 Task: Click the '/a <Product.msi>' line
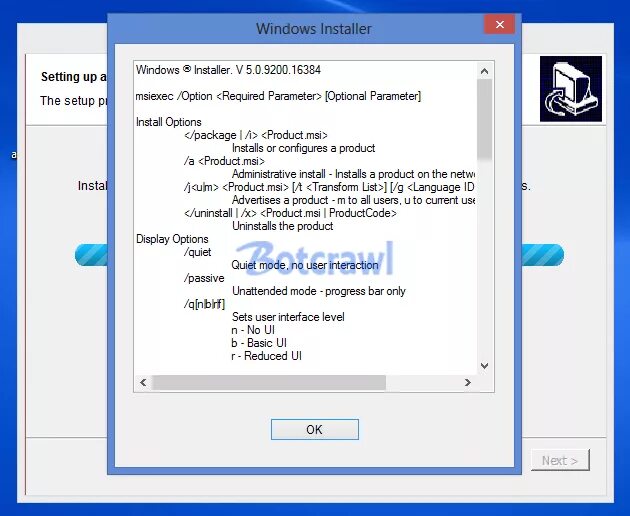point(224,161)
